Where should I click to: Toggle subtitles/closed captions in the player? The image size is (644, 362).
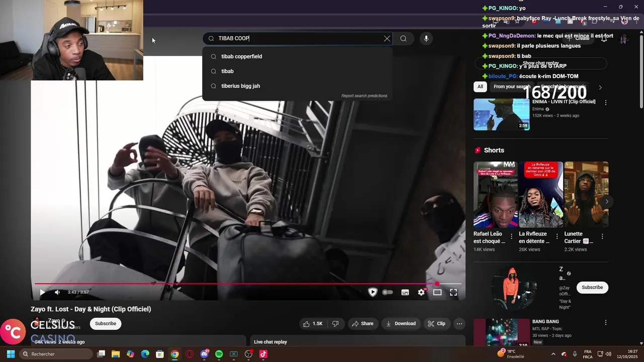(405, 292)
